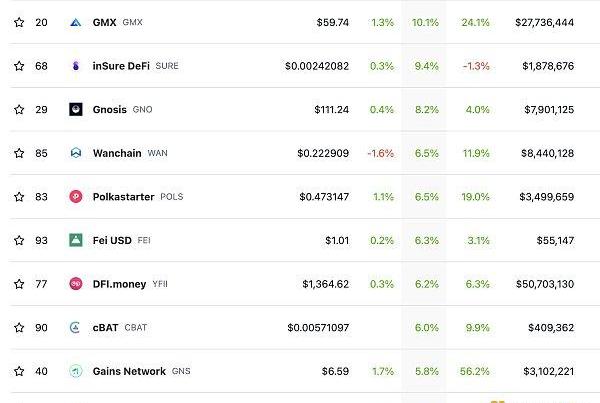Click the inSure DeFi coin logo
The width and height of the screenshot is (600, 403).
coord(75,66)
